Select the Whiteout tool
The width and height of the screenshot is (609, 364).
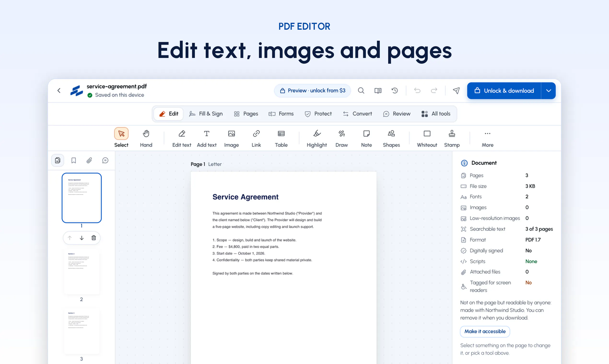tap(427, 138)
